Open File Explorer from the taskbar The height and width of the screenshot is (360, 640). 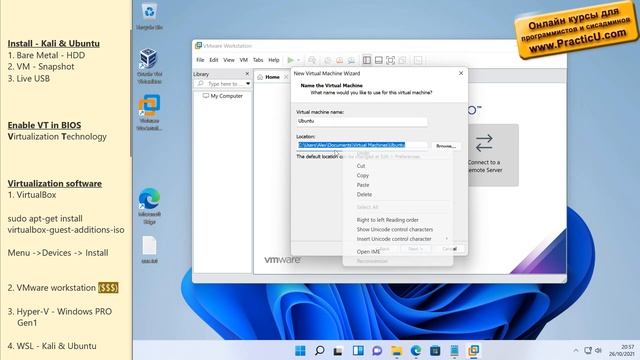coord(396,351)
